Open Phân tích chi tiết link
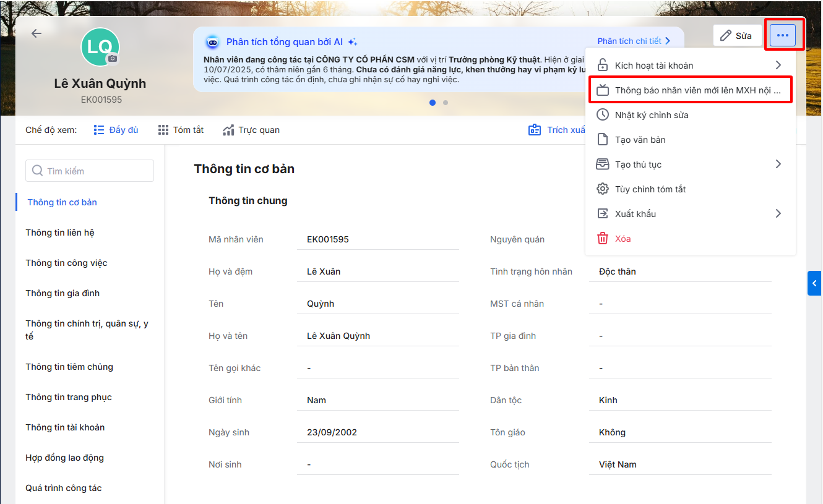Viewport: 823px width, 504px height. coord(634,41)
